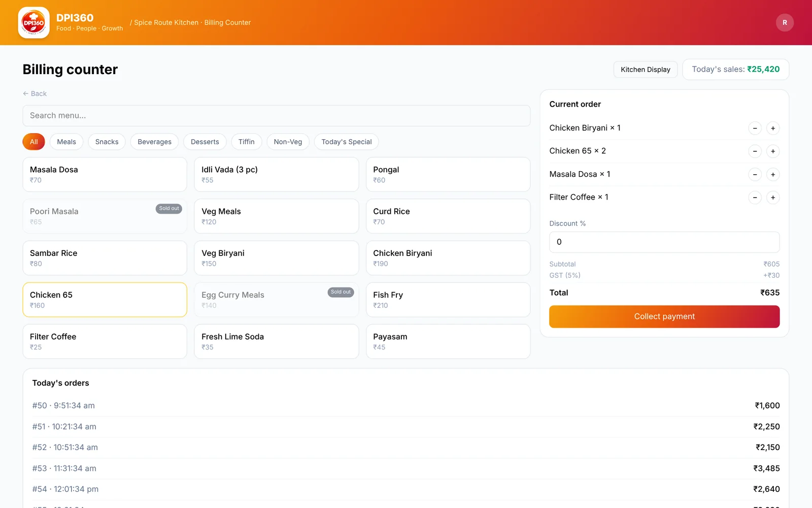Image resolution: width=812 pixels, height=508 pixels.
Task: Click Collect payment button
Action: pos(664,316)
